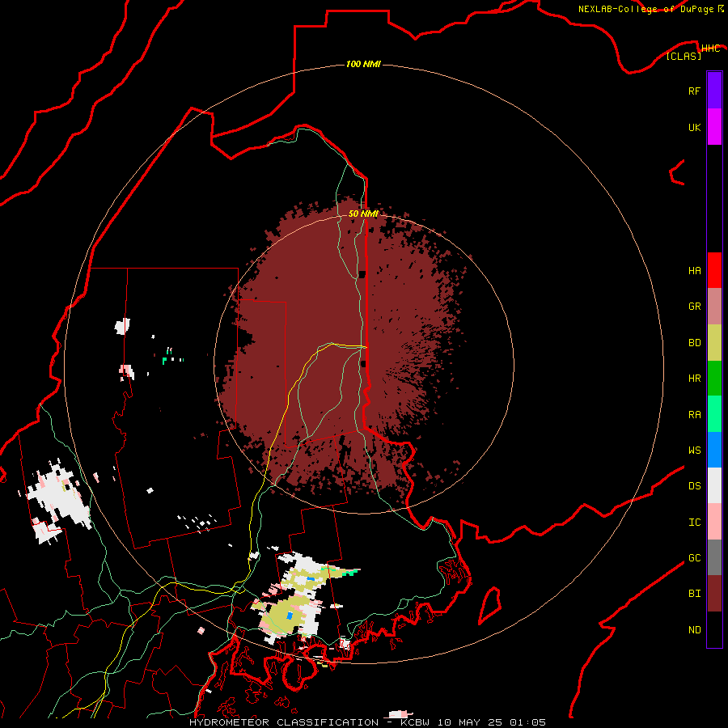Click the 01:05 timestamp text
Viewport: 728px width, 728px height.
pos(527,722)
